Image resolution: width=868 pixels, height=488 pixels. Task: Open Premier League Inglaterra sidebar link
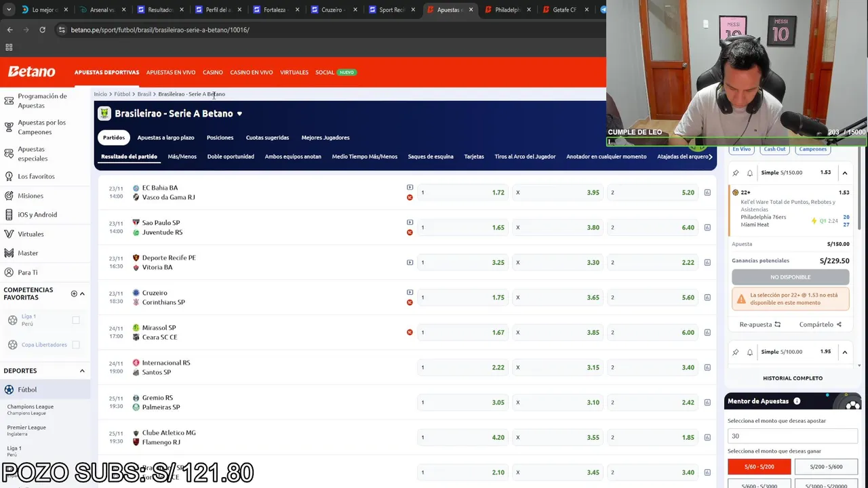tap(26, 430)
